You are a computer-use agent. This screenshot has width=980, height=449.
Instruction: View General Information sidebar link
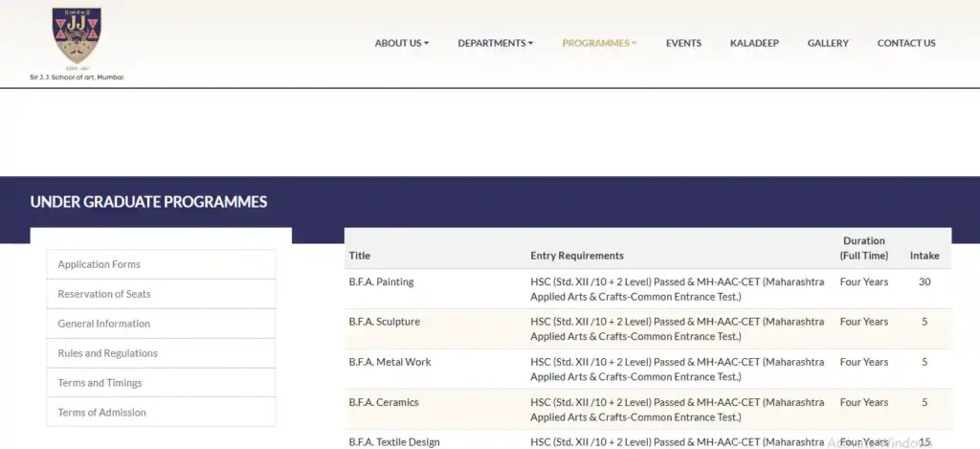click(x=103, y=324)
